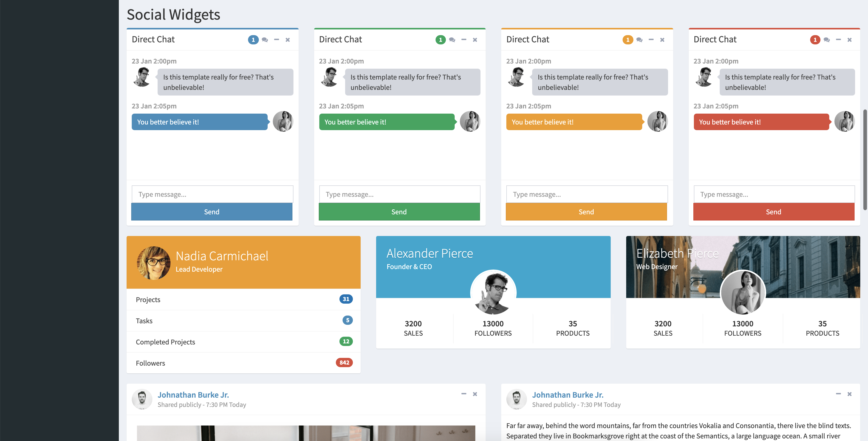The image size is (868, 441).
Task: Click Elizabeth Pierce's 35 Products stat
Action: pyautogui.click(x=823, y=328)
